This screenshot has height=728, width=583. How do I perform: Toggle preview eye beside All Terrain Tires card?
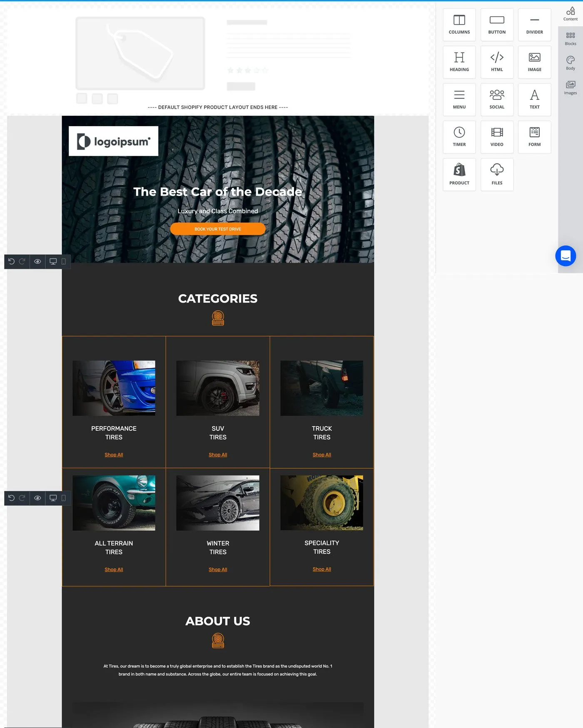tap(37, 498)
